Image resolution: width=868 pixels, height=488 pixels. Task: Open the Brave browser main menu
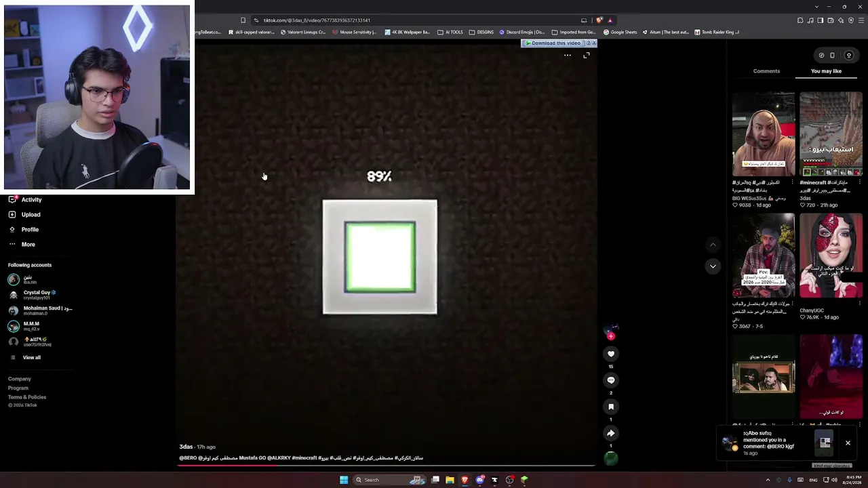click(860, 20)
